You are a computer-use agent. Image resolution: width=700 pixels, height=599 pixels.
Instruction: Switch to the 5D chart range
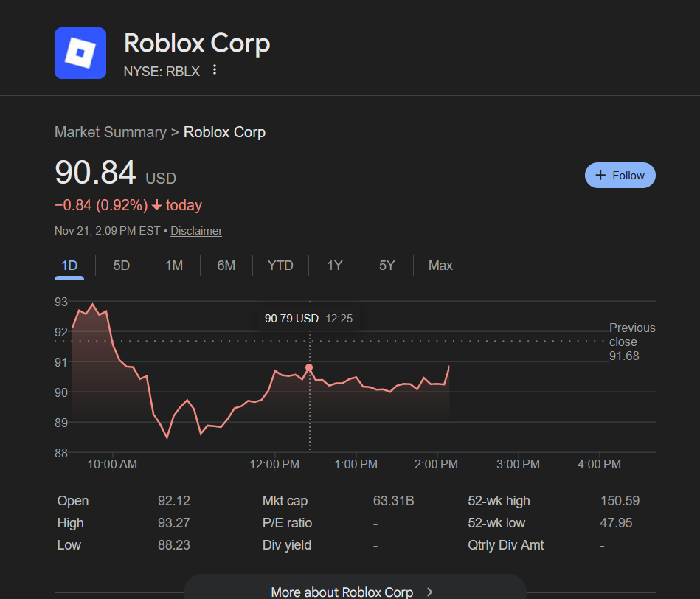122,266
